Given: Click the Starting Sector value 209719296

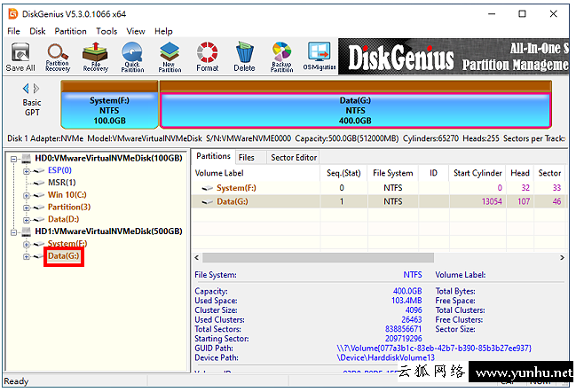Looking at the screenshot, I should pyautogui.click(x=403, y=339).
